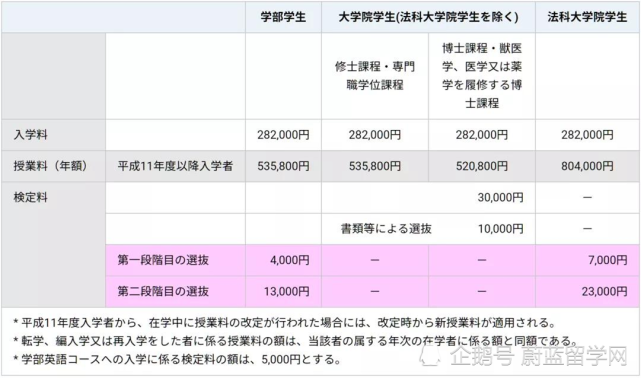Select the 10,000円 value
The width and height of the screenshot is (641, 378).
click(x=500, y=229)
